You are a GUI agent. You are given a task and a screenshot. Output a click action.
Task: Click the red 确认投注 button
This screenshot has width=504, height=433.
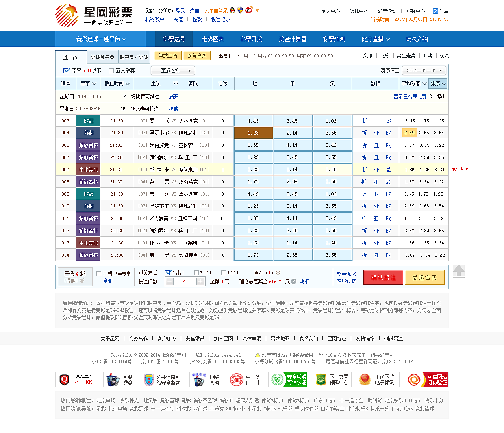[383, 277]
